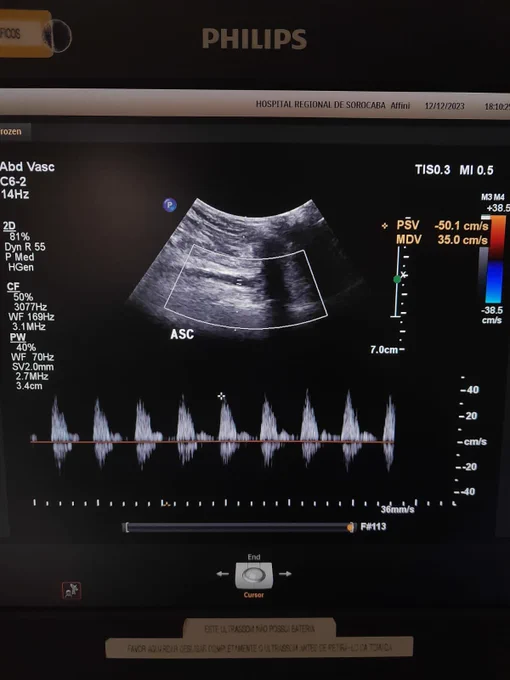Click the right arrow beside trackball
The height and width of the screenshot is (680, 510).
coord(285,574)
